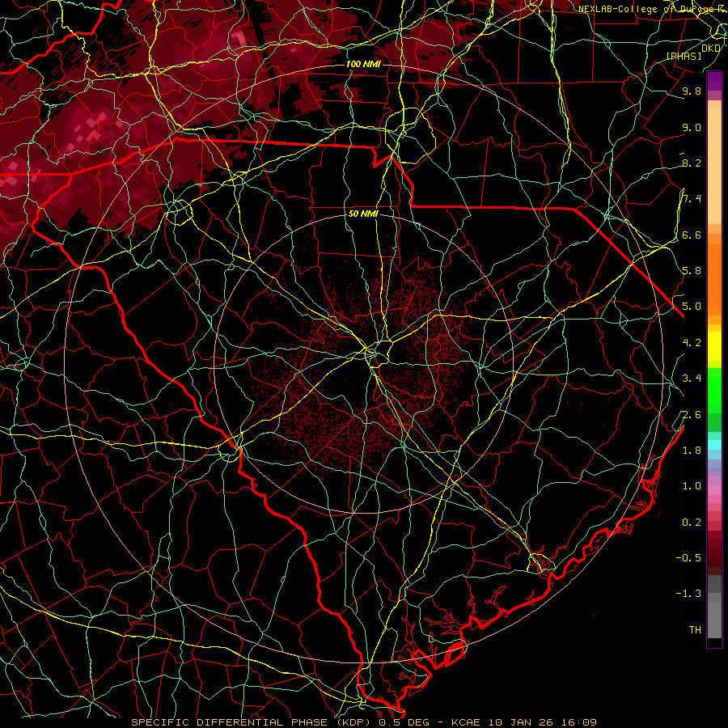Click the "10 JAN 26 16:09" timestamp

[x=542, y=722]
